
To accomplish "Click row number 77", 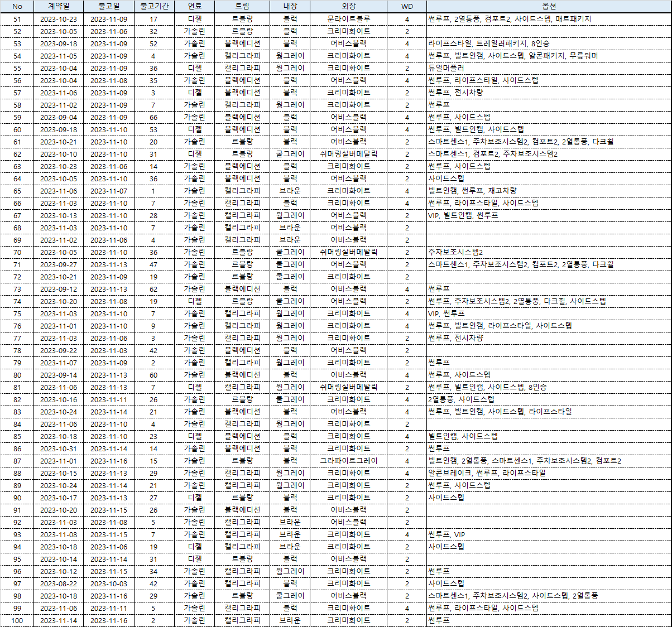I will (17, 338).
